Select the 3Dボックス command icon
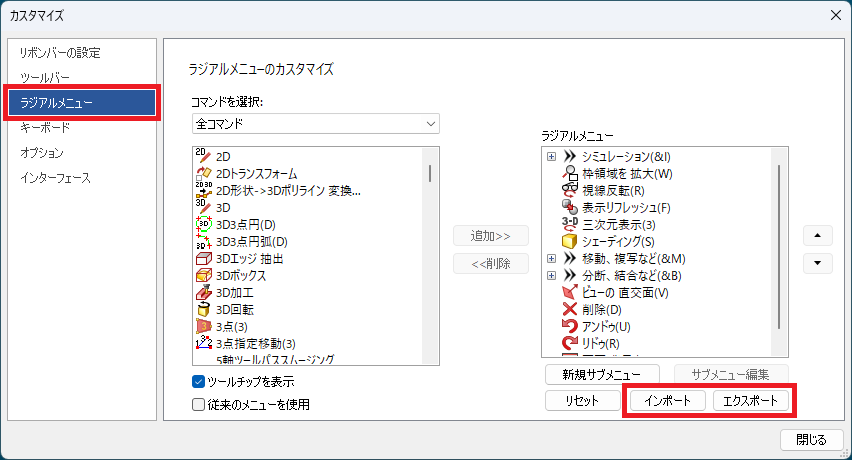This screenshot has width=852, height=460. tap(203, 275)
